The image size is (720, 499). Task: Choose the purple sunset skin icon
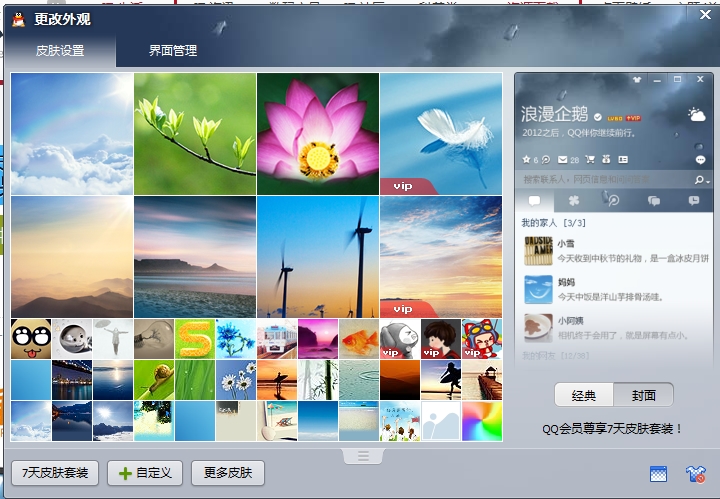coord(318,339)
